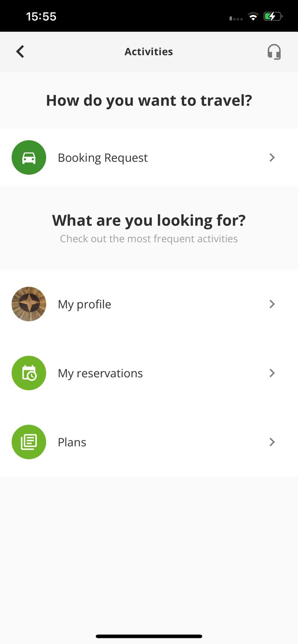Expand the My profile row chevron
This screenshot has height=644, width=298.
272,304
